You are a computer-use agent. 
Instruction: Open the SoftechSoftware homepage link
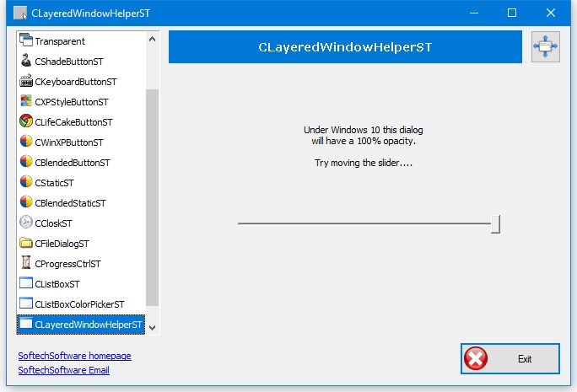click(75, 356)
